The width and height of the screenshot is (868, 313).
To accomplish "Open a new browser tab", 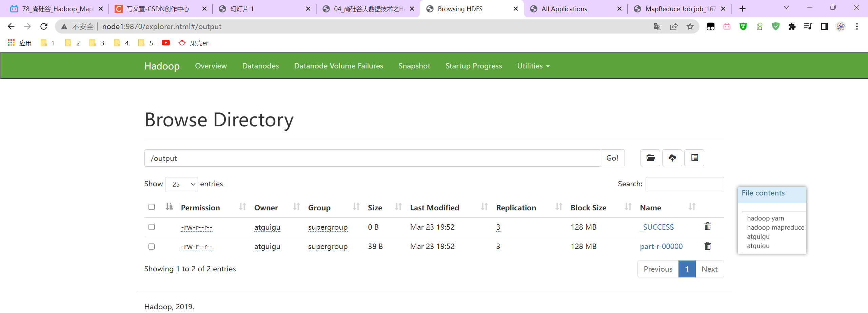I will 743,9.
